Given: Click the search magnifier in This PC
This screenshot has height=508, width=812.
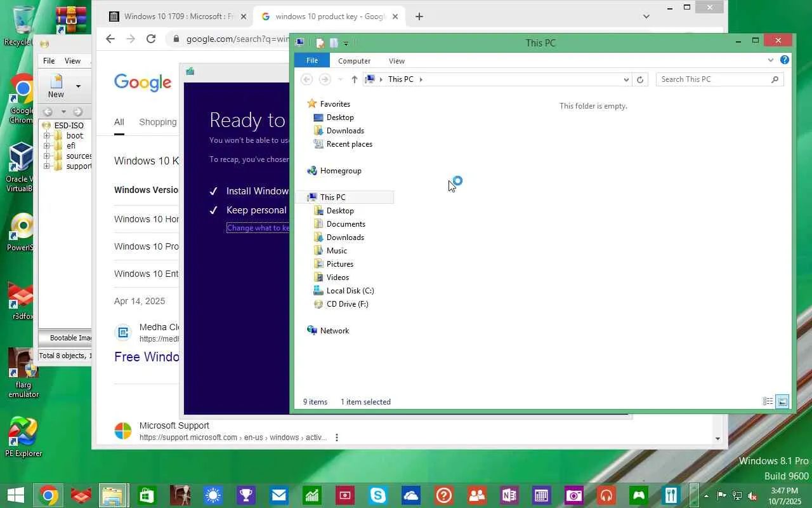Looking at the screenshot, I should 775,79.
